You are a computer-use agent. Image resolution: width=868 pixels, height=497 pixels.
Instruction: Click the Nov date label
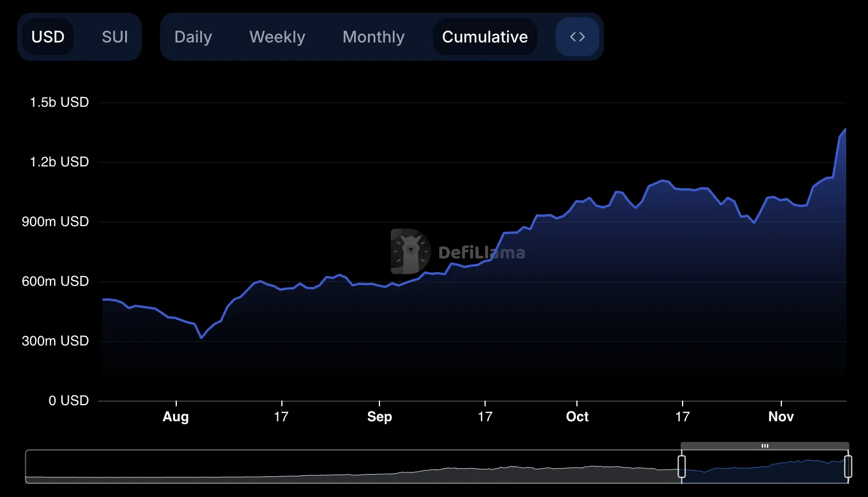click(781, 417)
